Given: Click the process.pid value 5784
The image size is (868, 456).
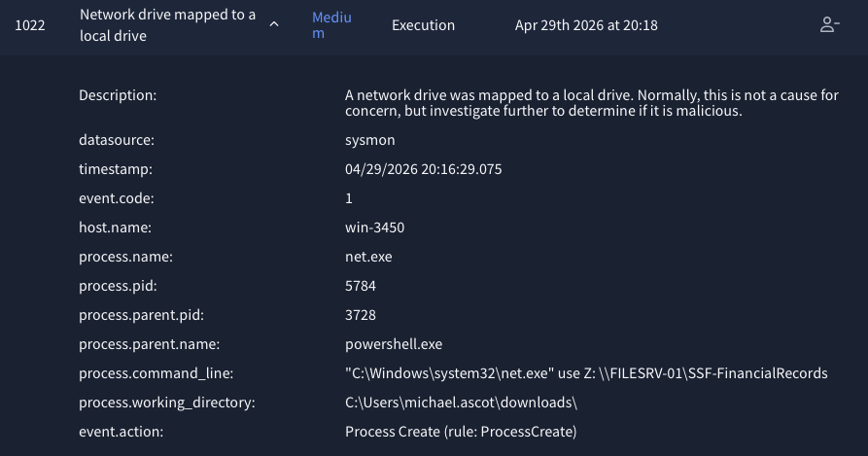Looking at the screenshot, I should 361,286.
